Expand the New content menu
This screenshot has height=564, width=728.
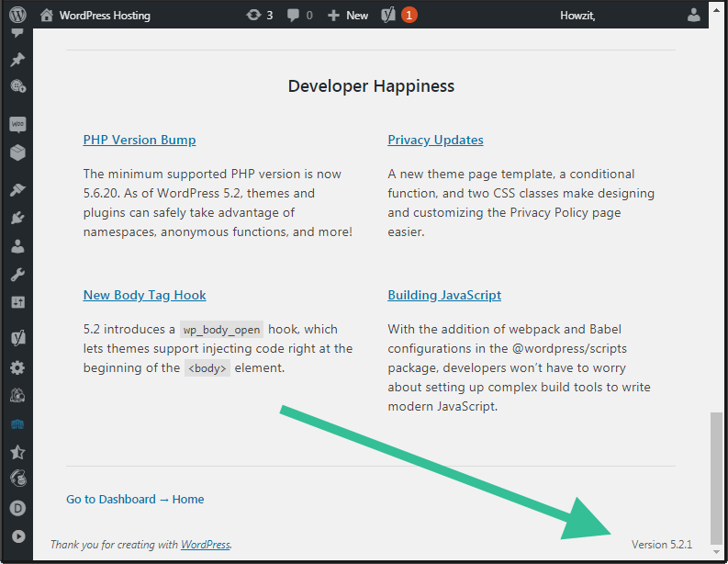(348, 15)
